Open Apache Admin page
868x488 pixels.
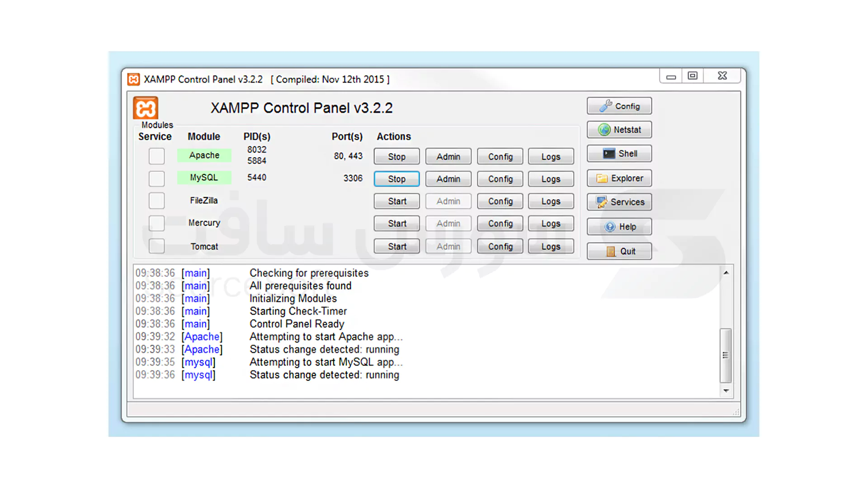coord(448,156)
